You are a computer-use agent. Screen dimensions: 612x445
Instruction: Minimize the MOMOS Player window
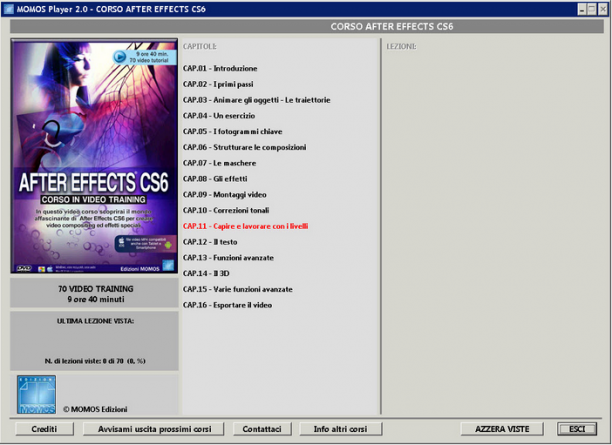[x=582, y=9]
